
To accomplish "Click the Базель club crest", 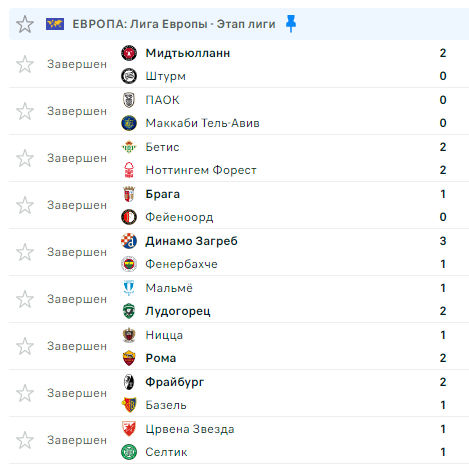I will pos(129,405).
